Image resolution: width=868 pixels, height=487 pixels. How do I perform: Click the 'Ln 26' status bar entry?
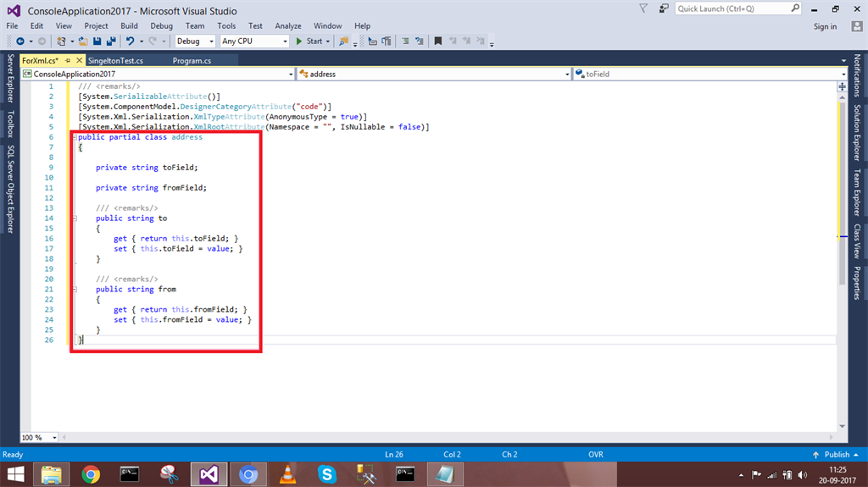[x=394, y=454]
